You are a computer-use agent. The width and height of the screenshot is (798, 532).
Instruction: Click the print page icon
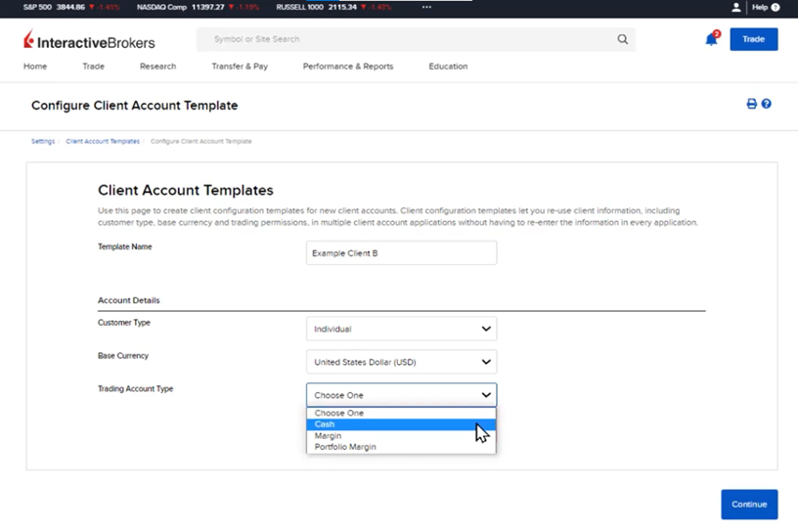click(x=752, y=104)
